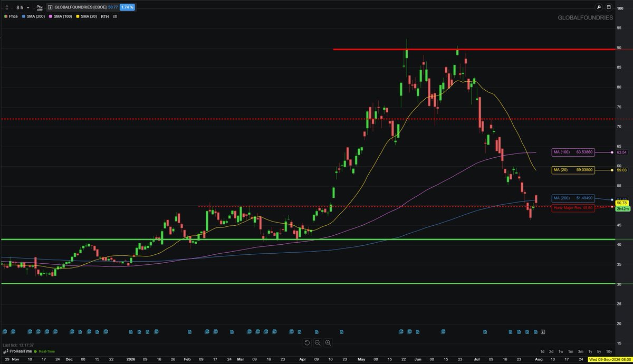The height and width of the screenshot is (364, 633).
Task: Click the pink SMA (100) legend swatch
Action: coord(51,16)
